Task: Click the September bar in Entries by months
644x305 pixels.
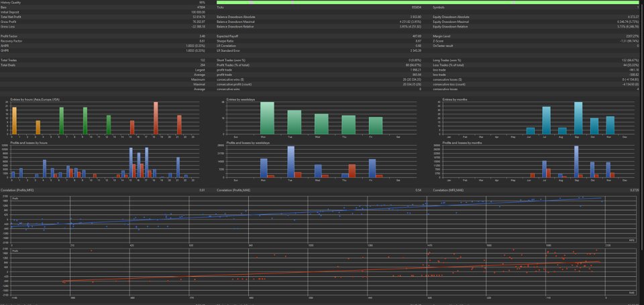Action: pyautogui.click(x=578, y=118)
